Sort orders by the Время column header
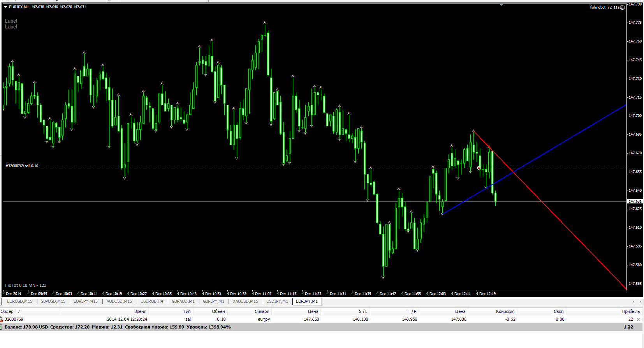Screen dimensions: 644x348 click(x=104, y=311)
